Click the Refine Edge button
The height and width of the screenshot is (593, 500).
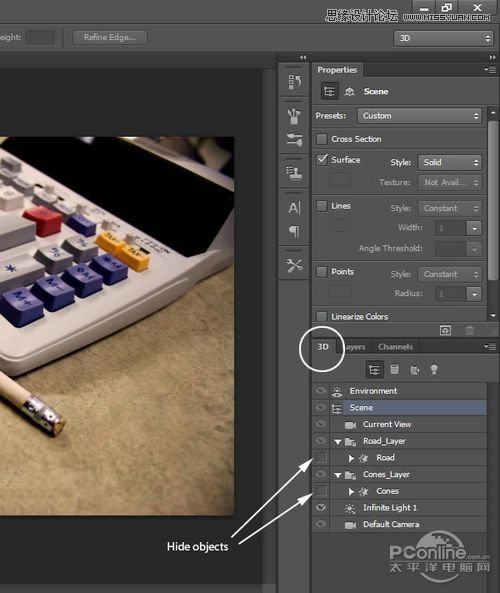(x=110, y=37)
